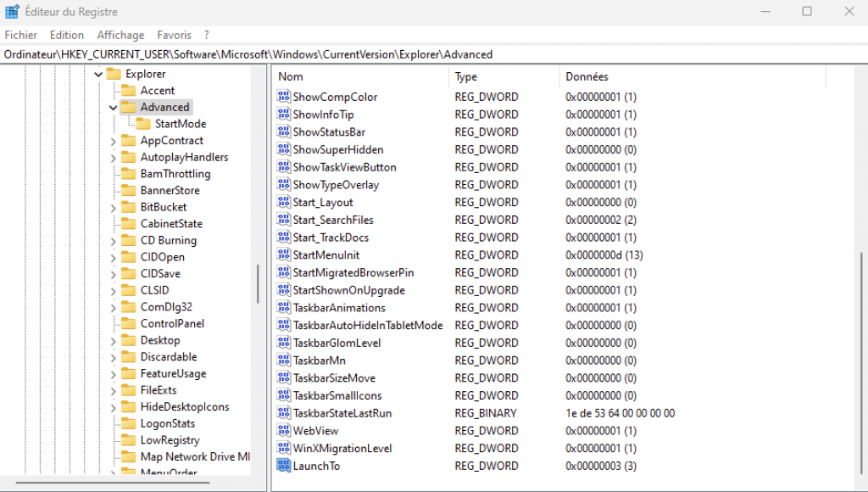
Task: Select the StartShownOnUpgrade value name
Action: coord(348,290)
